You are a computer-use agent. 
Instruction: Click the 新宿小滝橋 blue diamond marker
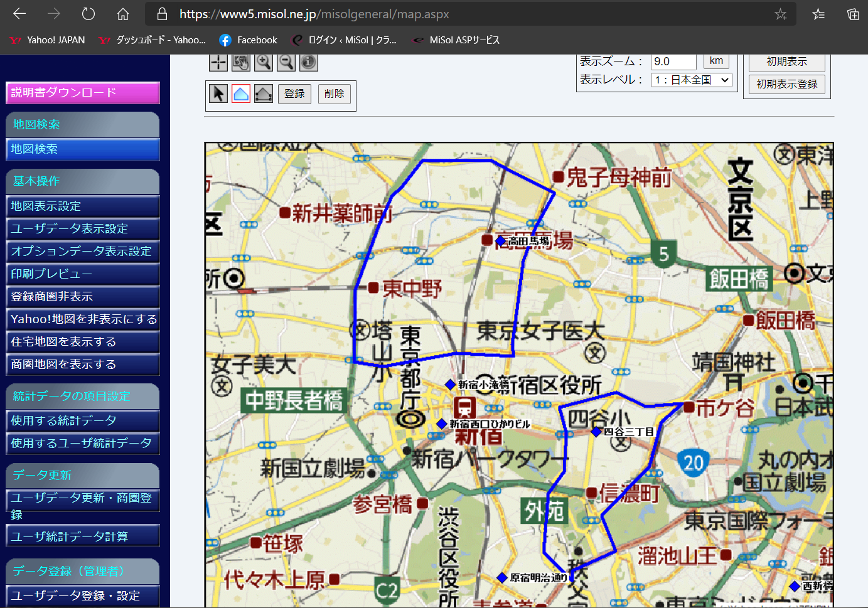(450, 384)
